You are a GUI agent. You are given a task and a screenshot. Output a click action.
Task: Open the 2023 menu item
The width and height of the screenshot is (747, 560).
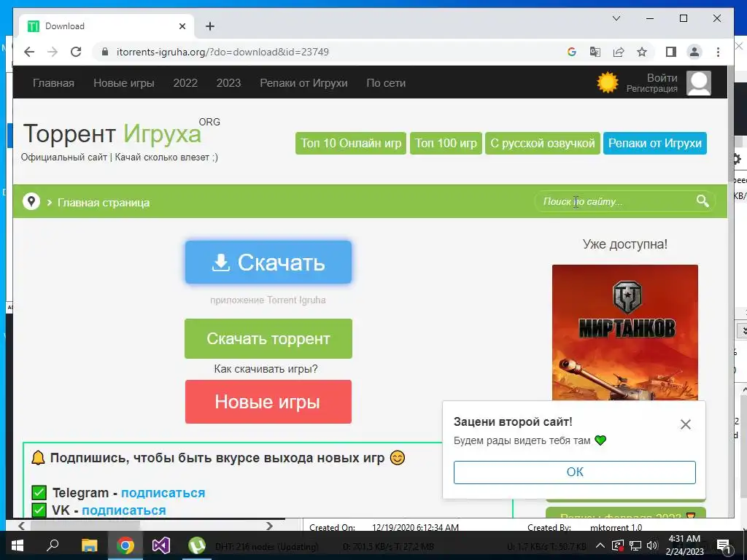coord(228,83)
